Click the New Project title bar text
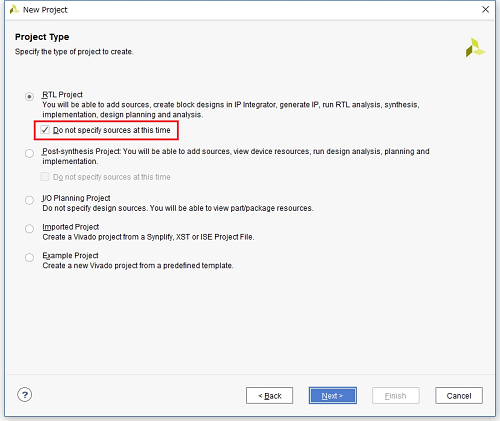Viewport: 500px width, 421px height. click(45, 10)
